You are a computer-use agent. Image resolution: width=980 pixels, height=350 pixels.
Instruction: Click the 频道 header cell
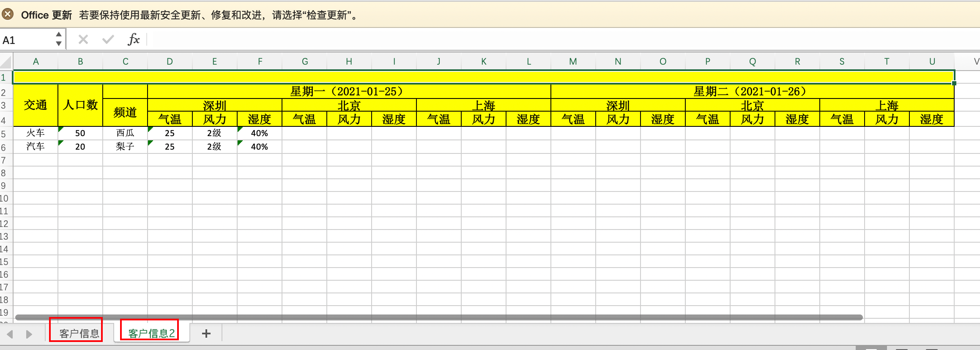(125, 112)
